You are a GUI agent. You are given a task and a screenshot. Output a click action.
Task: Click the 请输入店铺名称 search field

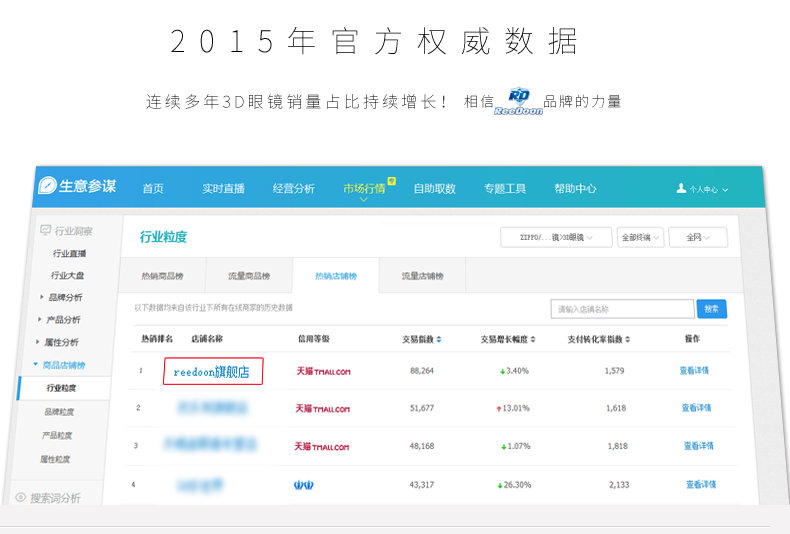623,309
